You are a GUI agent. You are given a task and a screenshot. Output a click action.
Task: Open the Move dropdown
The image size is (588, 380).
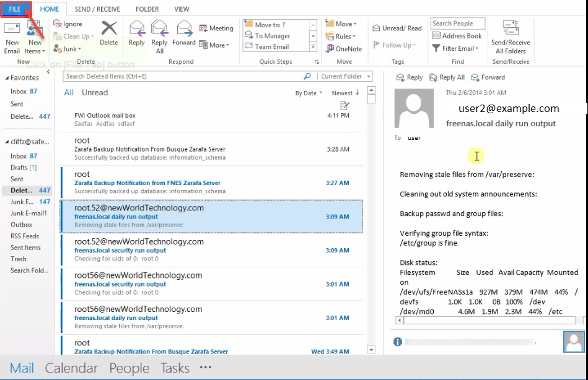(341, 24)
